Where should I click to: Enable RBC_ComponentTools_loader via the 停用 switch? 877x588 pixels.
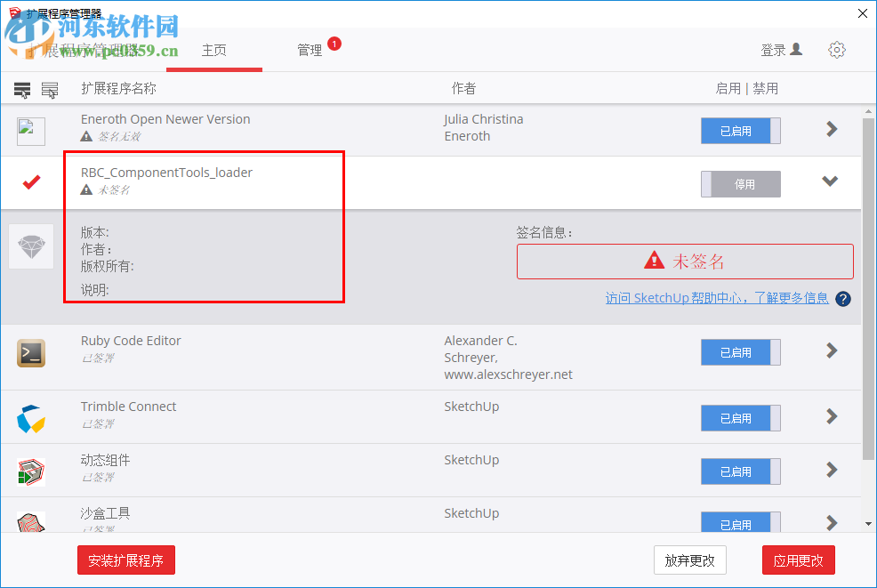(740, 184)
